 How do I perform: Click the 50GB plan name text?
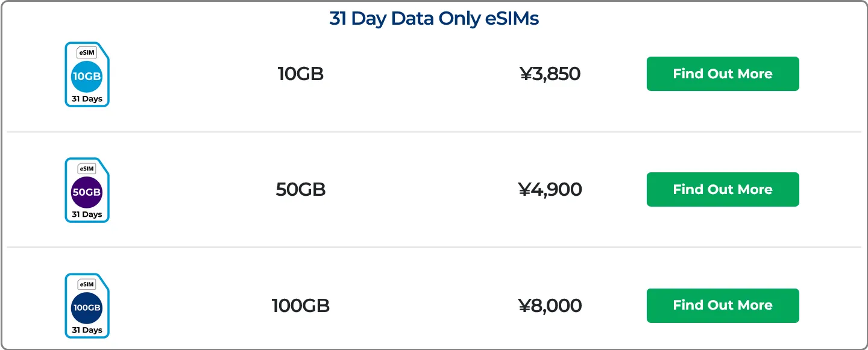pyautogui.click(x=300, y=190)
